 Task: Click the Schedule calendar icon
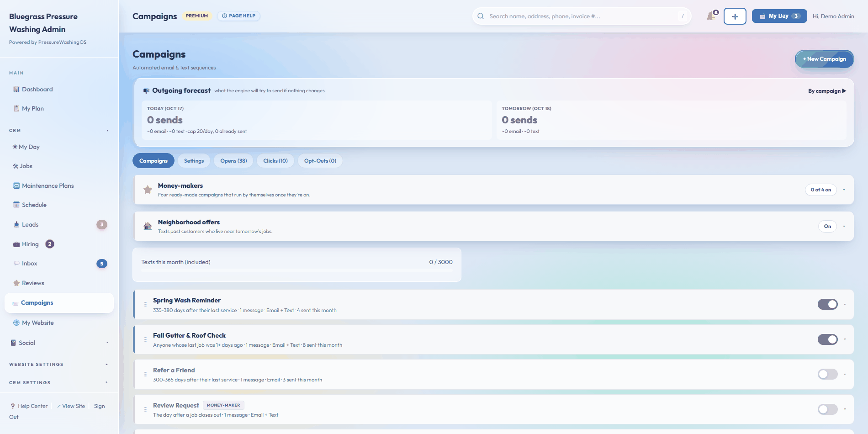point(16,205)
